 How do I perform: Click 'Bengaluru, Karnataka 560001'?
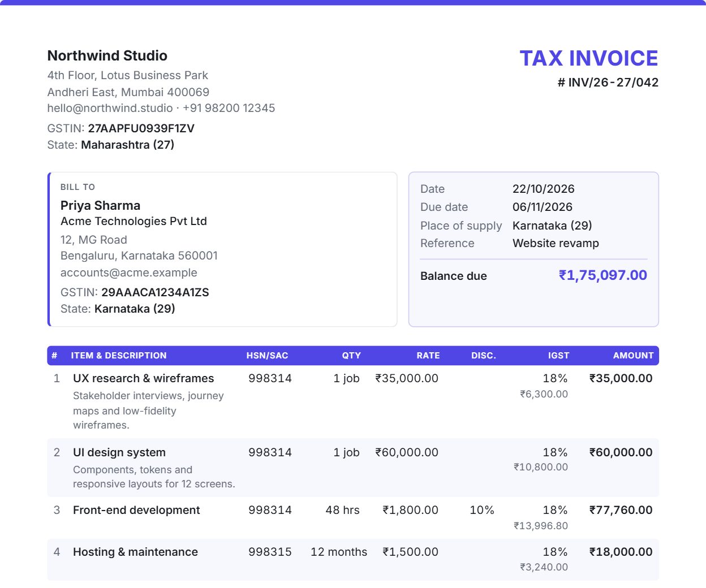tap(139, 256)
